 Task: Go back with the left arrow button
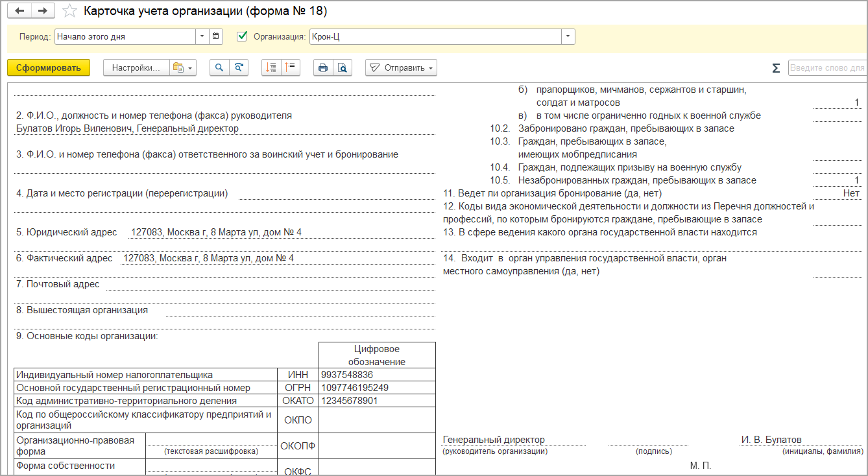pos(19,11)
